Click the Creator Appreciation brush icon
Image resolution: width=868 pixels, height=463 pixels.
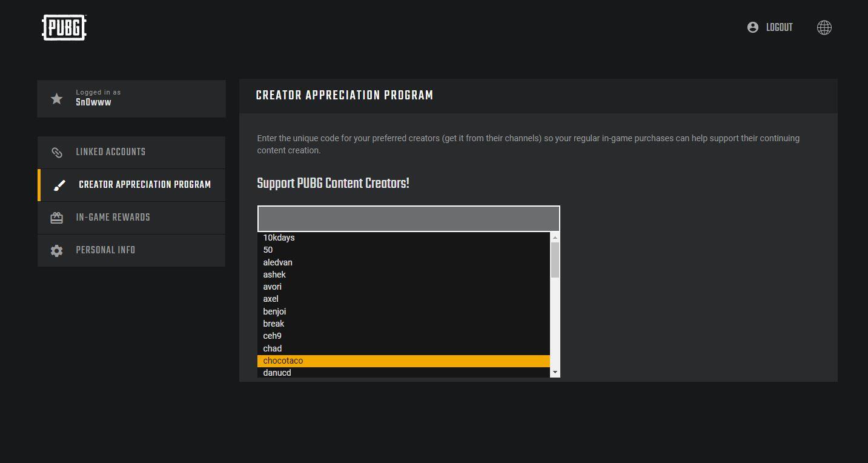pyautogui.click(x=59, y=185)
